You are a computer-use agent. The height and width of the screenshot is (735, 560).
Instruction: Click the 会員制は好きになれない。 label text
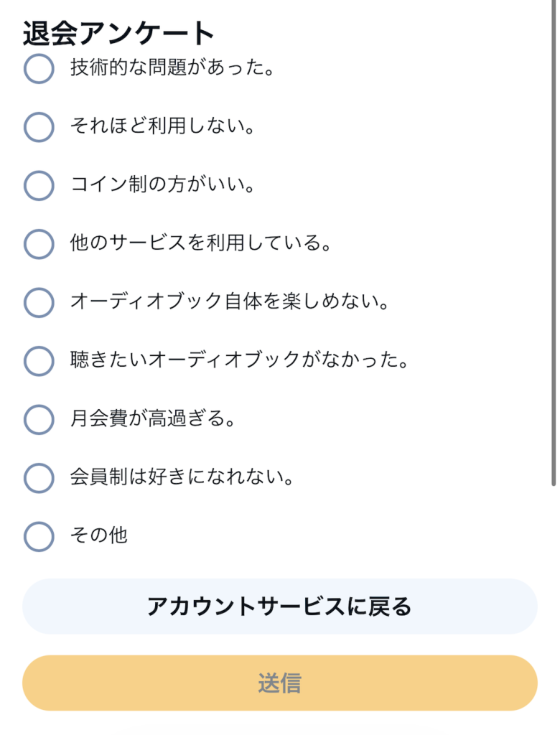click(182, 477)
